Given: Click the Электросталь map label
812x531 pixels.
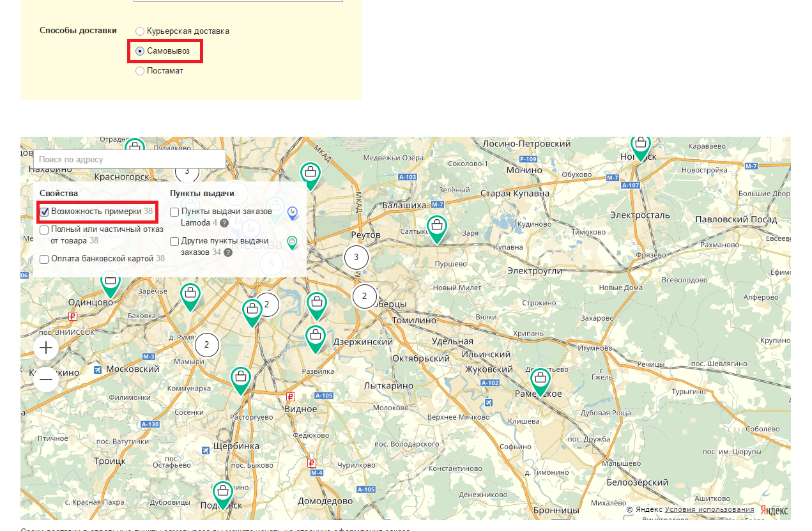Looking at the screenshot, I should [640, 215].
